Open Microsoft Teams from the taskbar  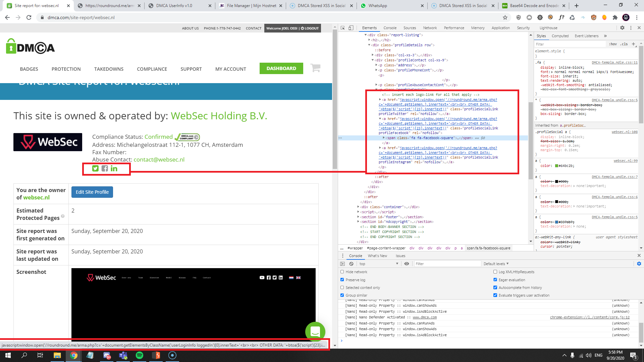pos(123,355)
